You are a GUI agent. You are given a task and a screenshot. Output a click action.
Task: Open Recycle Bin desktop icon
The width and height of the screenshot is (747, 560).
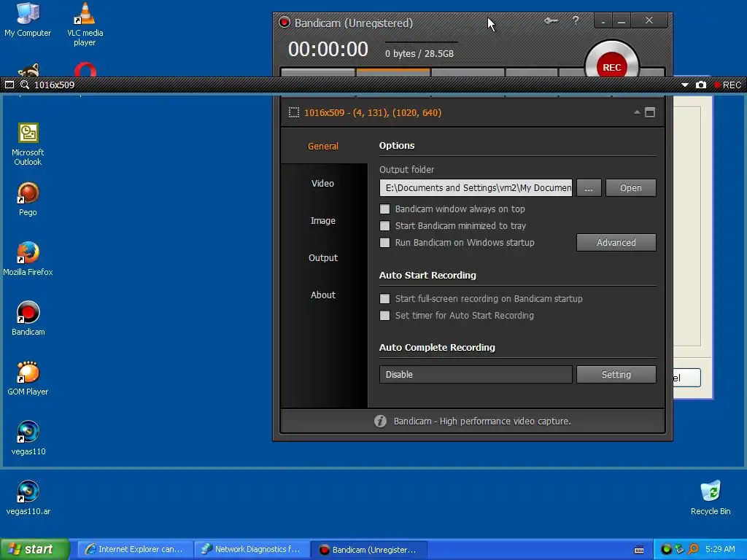711,497
